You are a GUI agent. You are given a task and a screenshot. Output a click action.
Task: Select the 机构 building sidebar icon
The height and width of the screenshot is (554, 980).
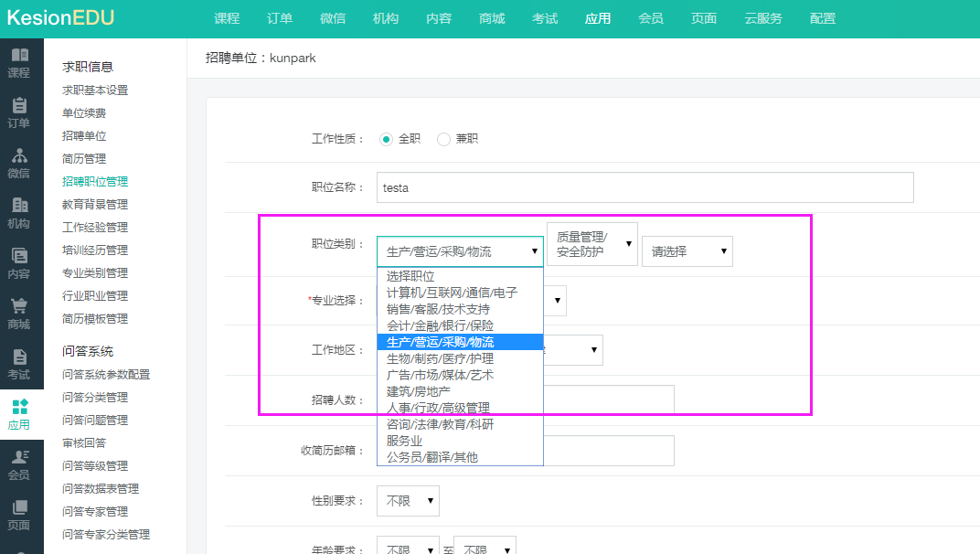tap(19, 213)
